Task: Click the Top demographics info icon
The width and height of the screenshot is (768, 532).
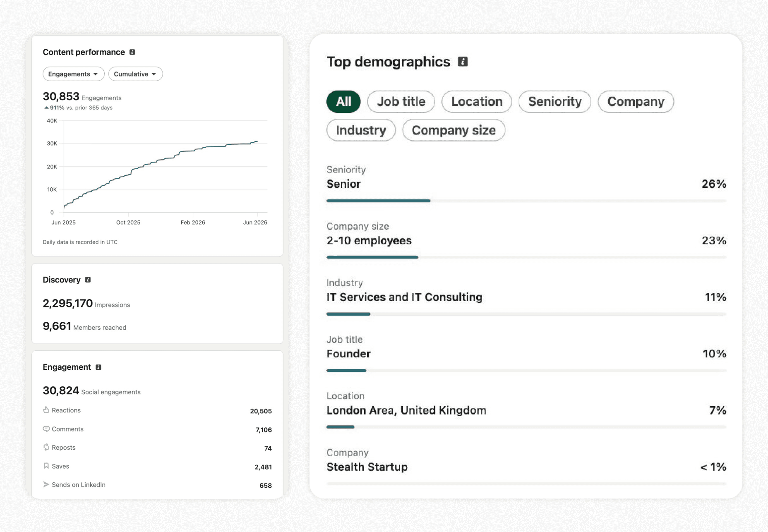Action: [463, 62]
